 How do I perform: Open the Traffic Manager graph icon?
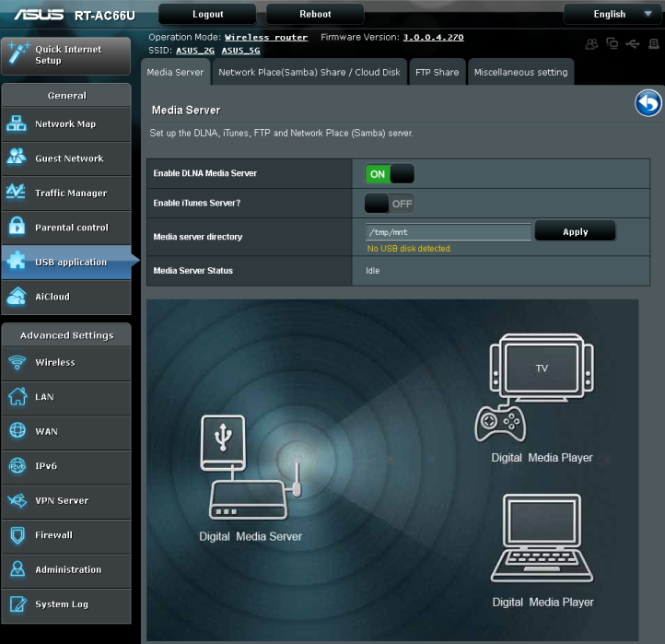16,192
